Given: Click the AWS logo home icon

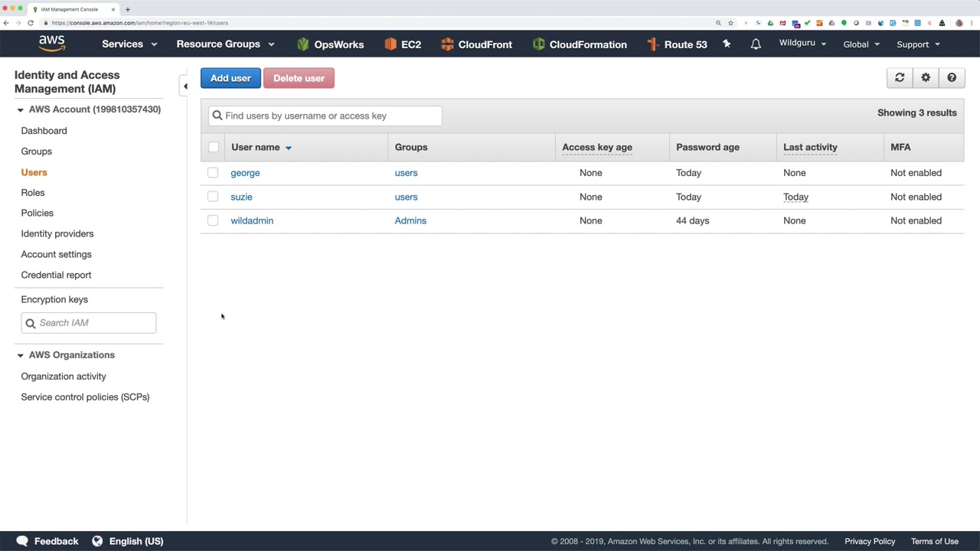Looking at the screenshot, I should coord(52,44).
